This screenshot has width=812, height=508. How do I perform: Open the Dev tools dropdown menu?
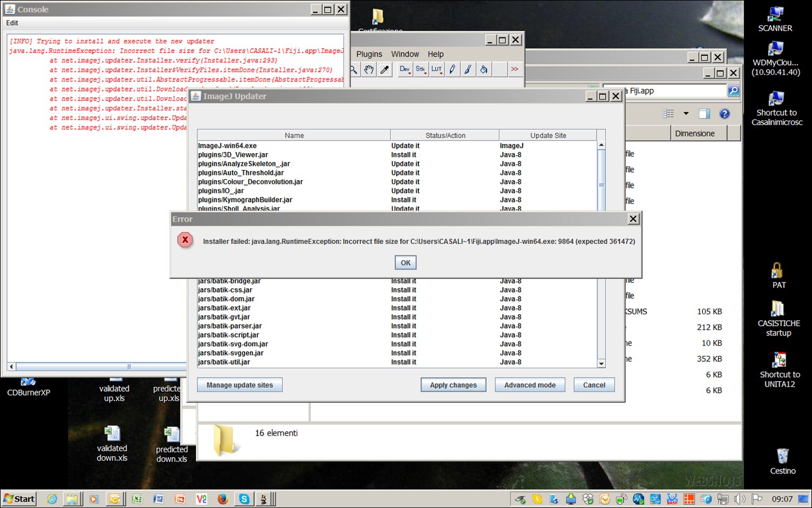[x=405, y=69]
